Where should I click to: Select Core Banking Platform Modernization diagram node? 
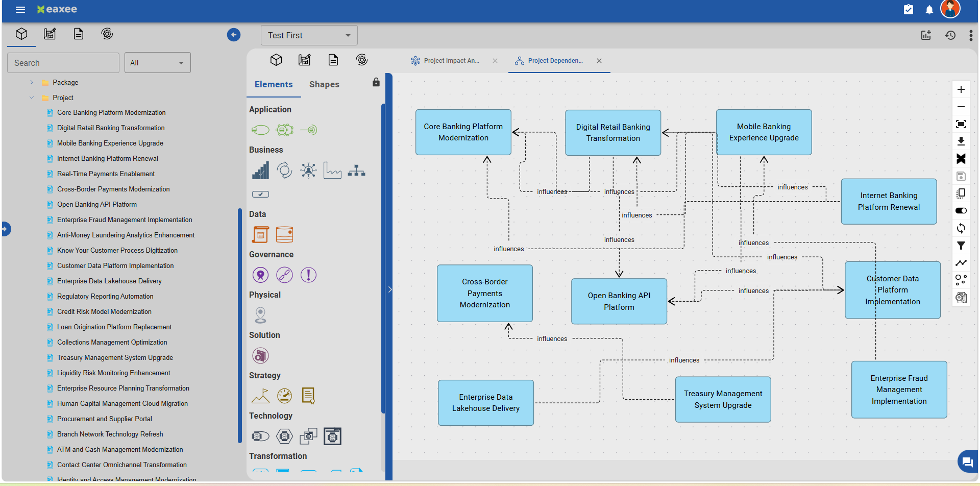(463, 132)
